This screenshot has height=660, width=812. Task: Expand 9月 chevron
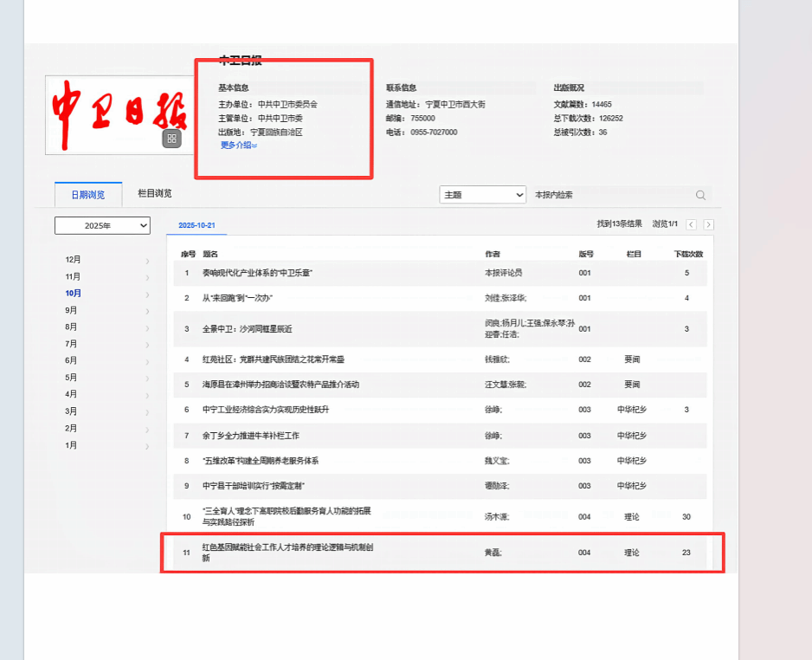tap(147, 311)
